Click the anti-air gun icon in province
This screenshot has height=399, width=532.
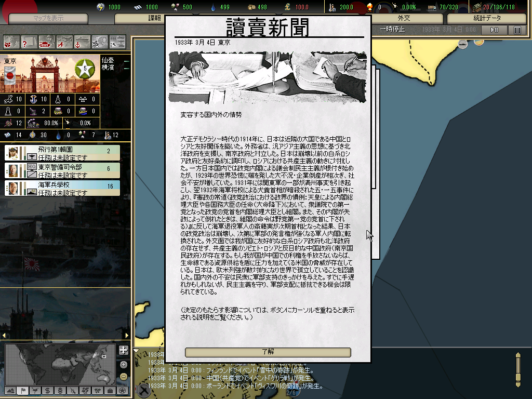tap(33, 111)
